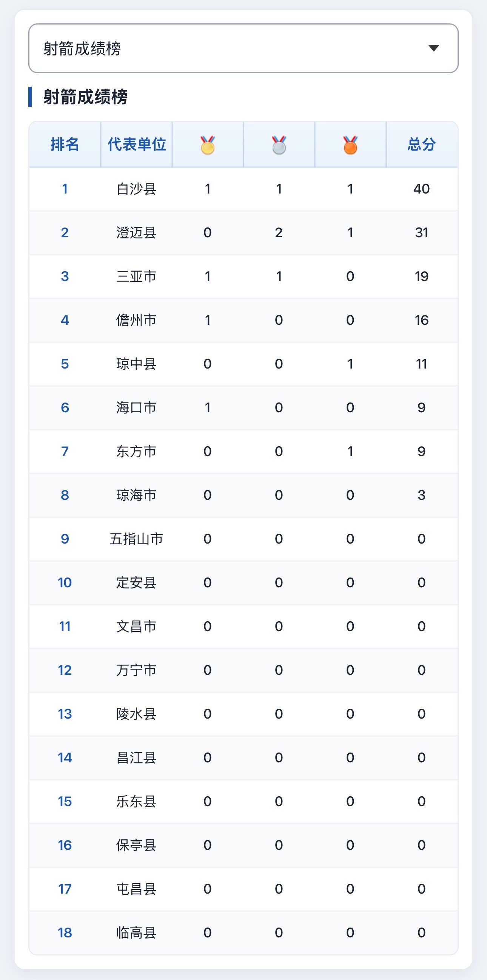Click the 代表单位 column header
Viewport: 487px width, 980px height.
137,144
